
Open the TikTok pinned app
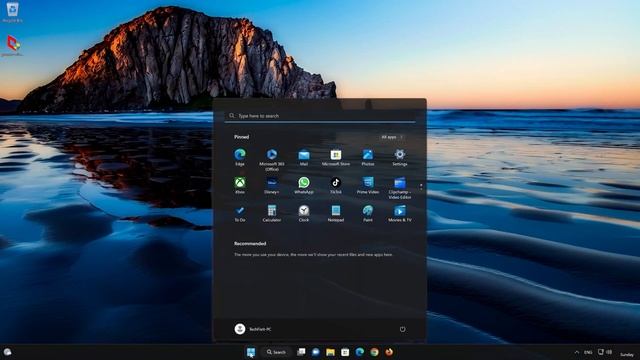[336, 185]
